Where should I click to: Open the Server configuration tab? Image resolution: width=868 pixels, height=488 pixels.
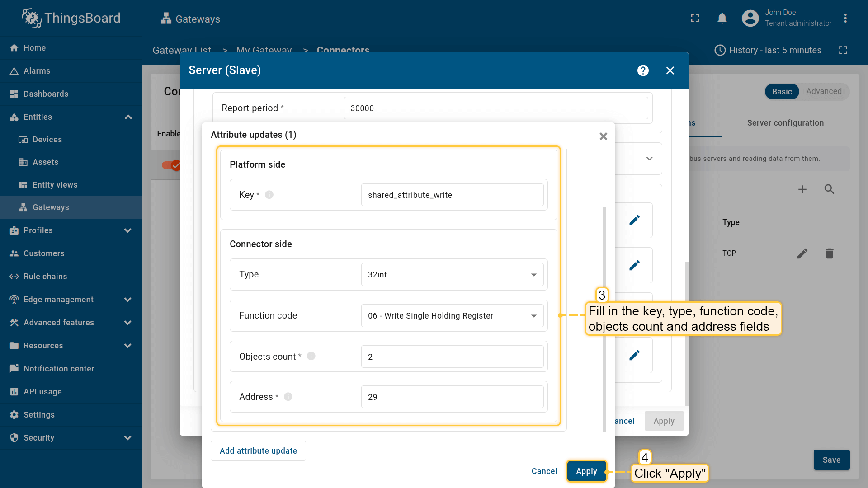click(785, 123)
